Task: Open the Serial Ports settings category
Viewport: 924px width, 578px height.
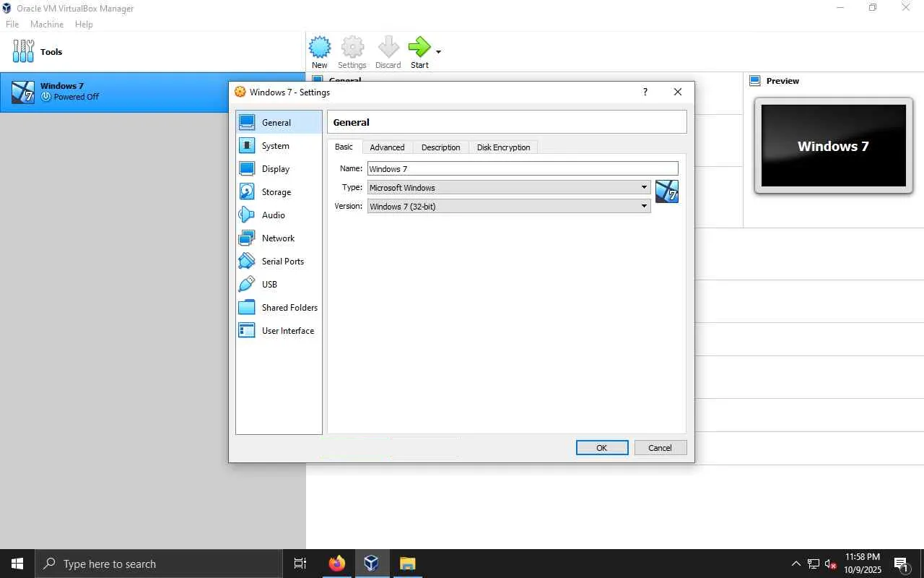Action: (279, 262)
